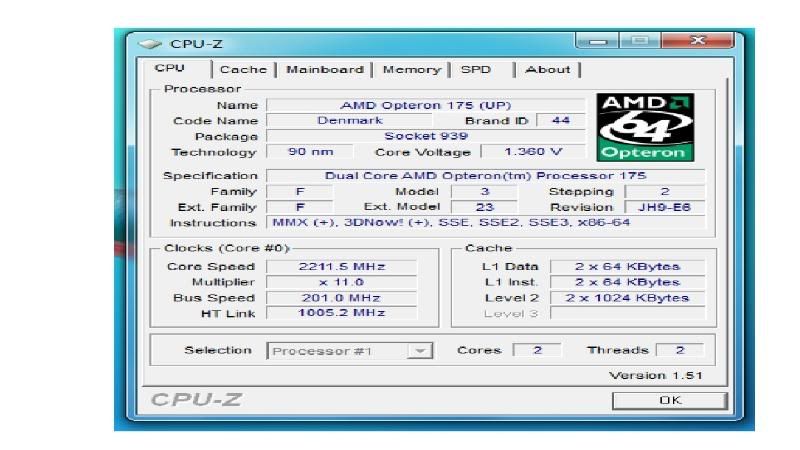
Task: Click the Instructions field
Action: [x=485, y=222]
